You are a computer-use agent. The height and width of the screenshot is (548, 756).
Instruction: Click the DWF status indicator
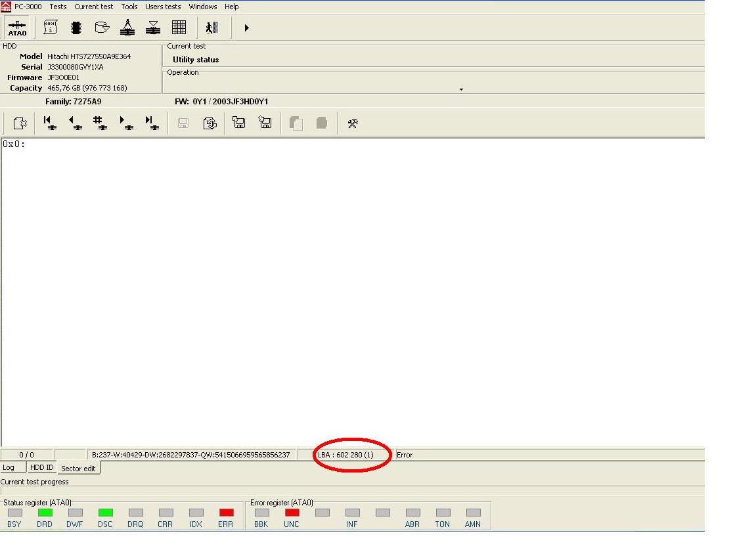(76, 513)
